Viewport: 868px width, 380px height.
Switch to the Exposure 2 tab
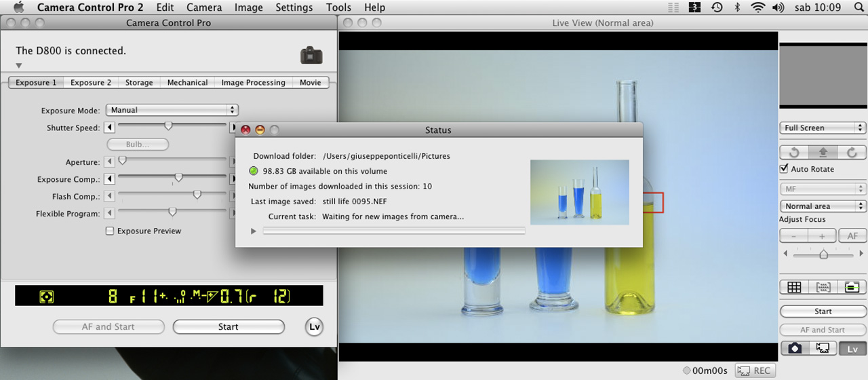(x=91, y=82)
